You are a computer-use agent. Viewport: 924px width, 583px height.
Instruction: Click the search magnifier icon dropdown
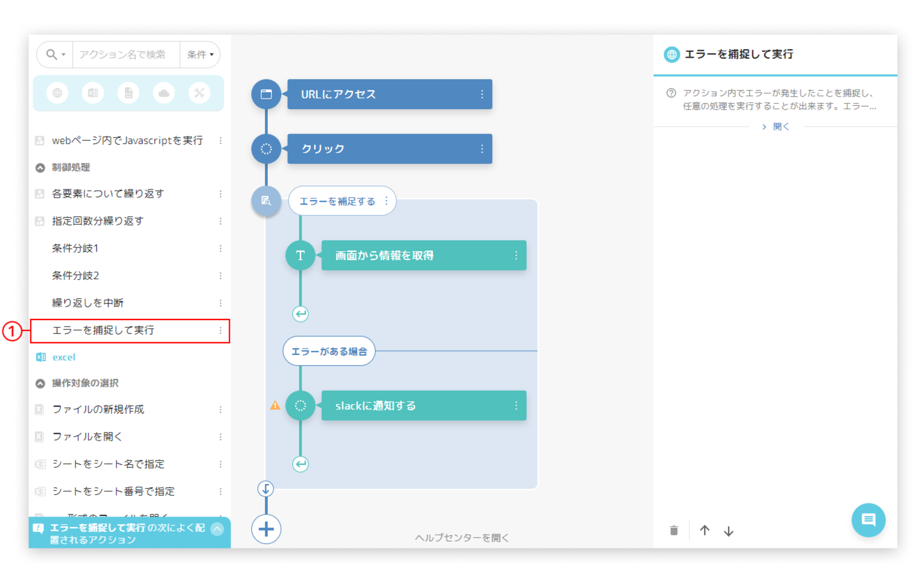[55, 54]
